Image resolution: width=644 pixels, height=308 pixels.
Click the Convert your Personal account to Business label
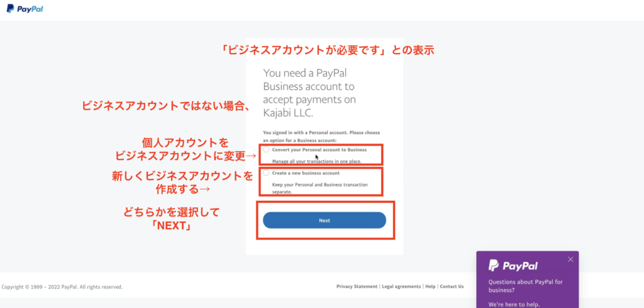[x=319, y=150]
